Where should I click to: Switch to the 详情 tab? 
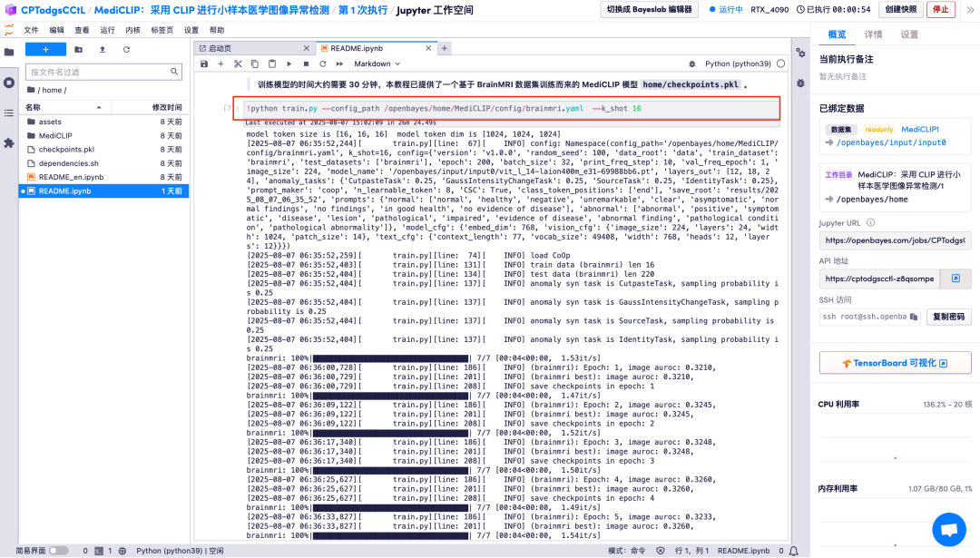tap(873, 34)
